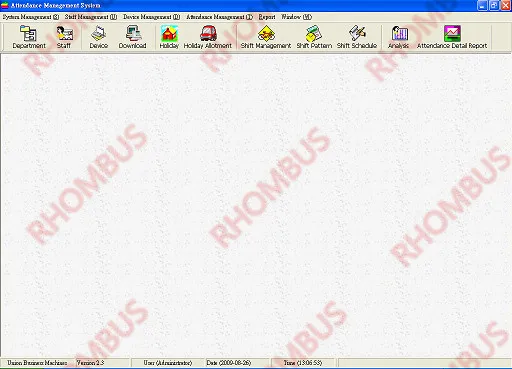
Task: Open the Shift Schedule icon
Action: pyautogui.click(x=357, y=37)
